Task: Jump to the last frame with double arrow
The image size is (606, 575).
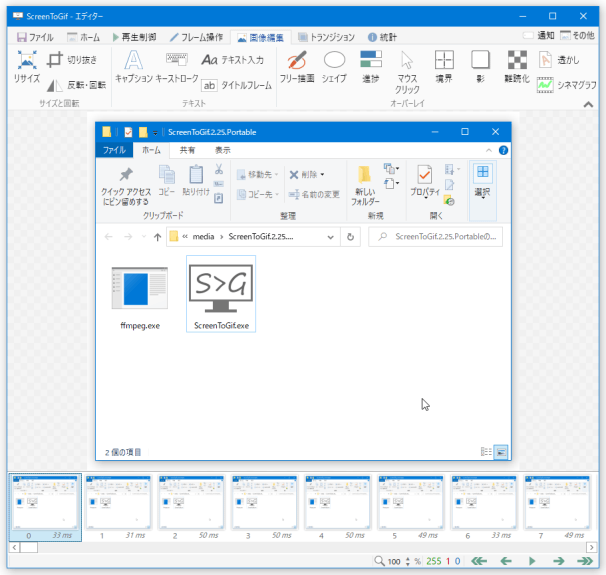Action: point(586,562)
